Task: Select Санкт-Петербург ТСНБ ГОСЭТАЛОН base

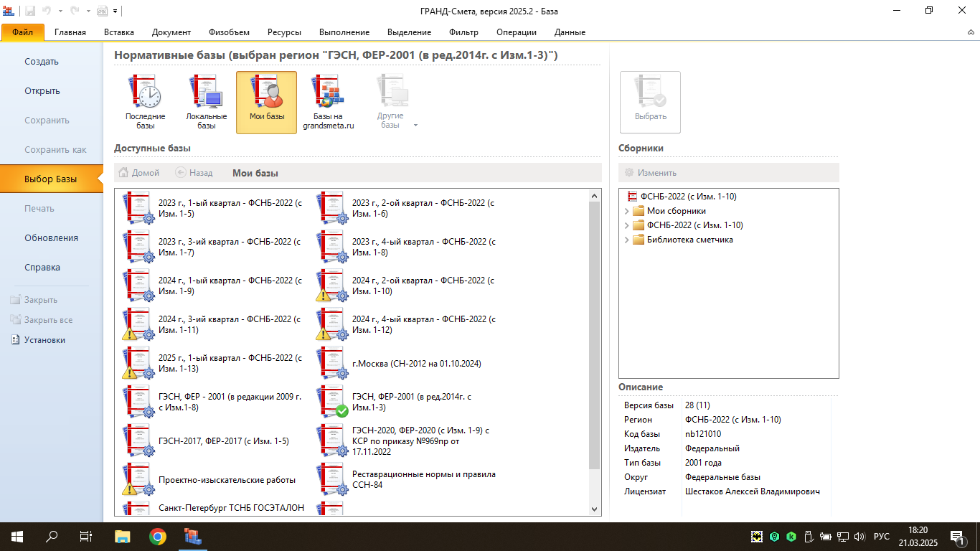Action: click(x=213, y=508)
